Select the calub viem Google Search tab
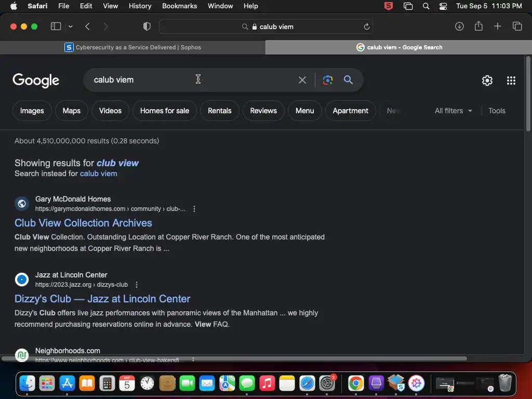 pyautogui.click(x=398, y=47)
